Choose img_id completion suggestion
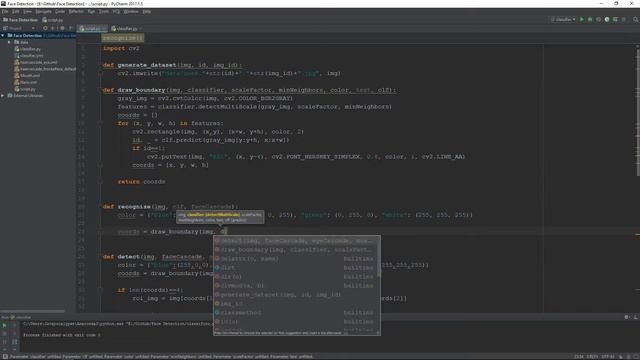The height and width of the screenshot is (360, 640). [x=297, y=304]
